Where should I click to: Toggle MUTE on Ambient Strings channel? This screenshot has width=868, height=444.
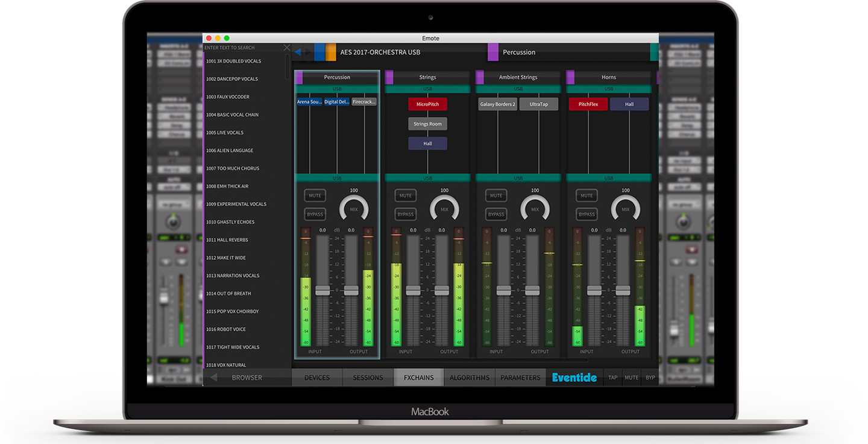point(496,195)
